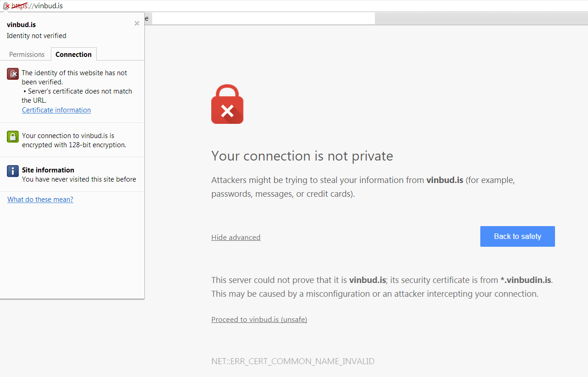
Task: Click the bold vinbud.is title in popup
Action: point(21,25)
